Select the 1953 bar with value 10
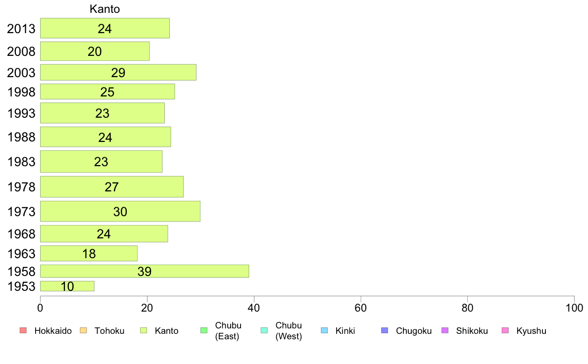This screenshot has width=588, height=364. coord(67,286)
